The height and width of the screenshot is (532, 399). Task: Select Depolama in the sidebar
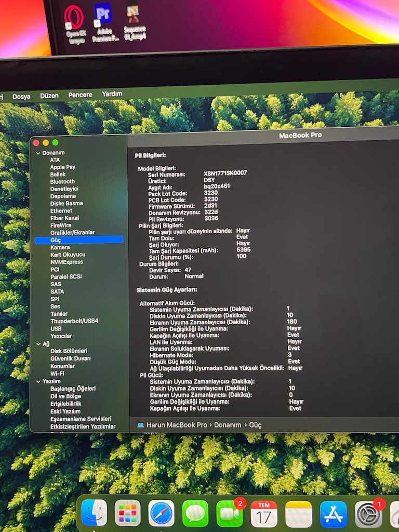tap(63, 196)
